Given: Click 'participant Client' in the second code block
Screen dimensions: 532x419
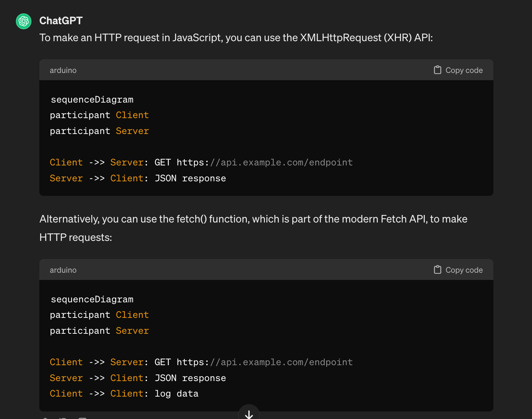Looking at the screenshot, I should coord(99,315).
